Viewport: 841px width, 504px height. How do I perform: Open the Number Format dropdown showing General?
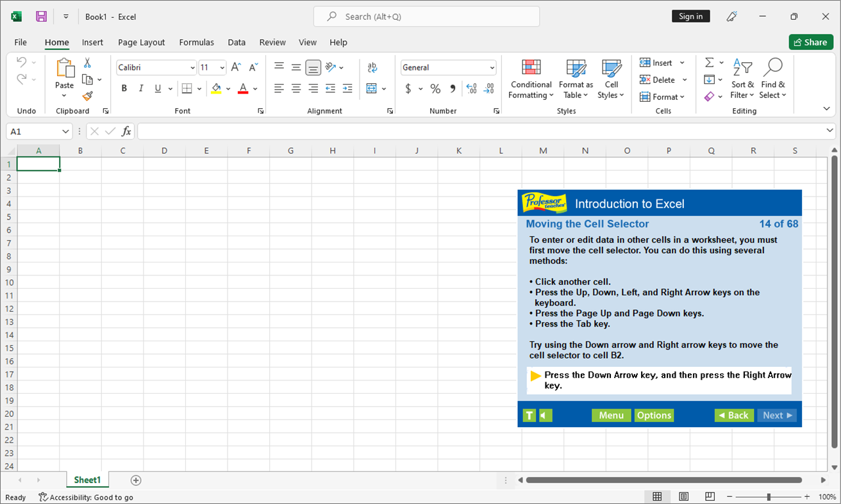pyautogui.click(x=447, y=67)
